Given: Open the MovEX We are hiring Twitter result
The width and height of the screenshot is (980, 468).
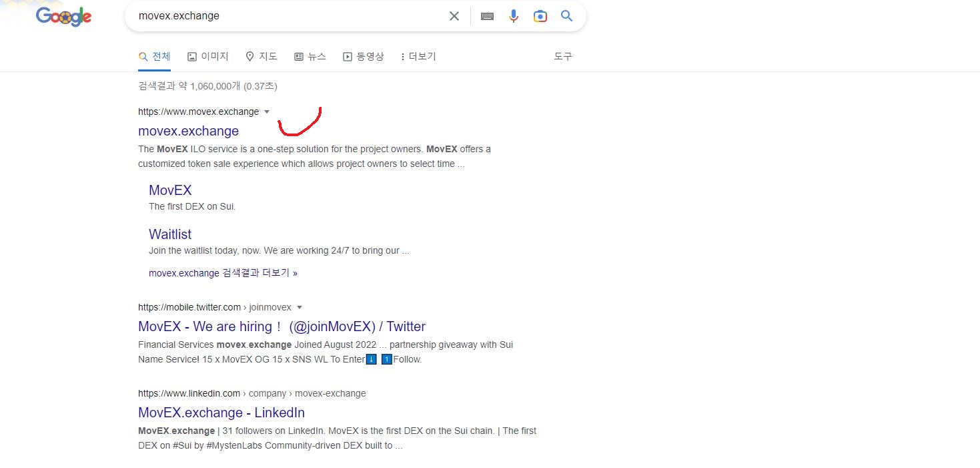Looking at the screenshot, I should pos(282,326).
